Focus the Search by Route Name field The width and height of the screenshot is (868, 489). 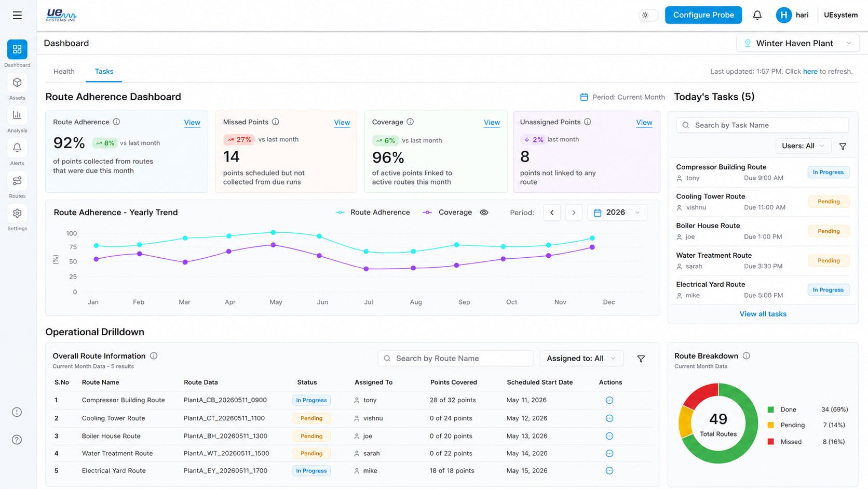coord(455,359)
